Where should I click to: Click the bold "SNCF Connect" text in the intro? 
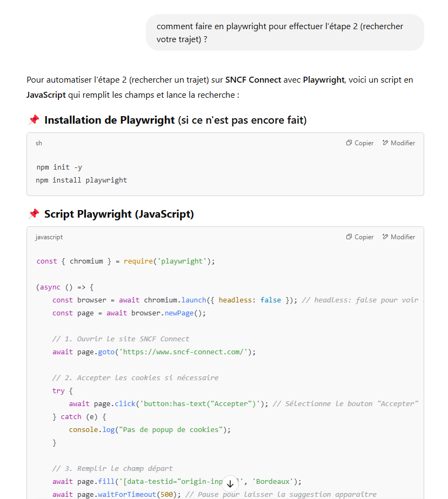tap(253, 80)
